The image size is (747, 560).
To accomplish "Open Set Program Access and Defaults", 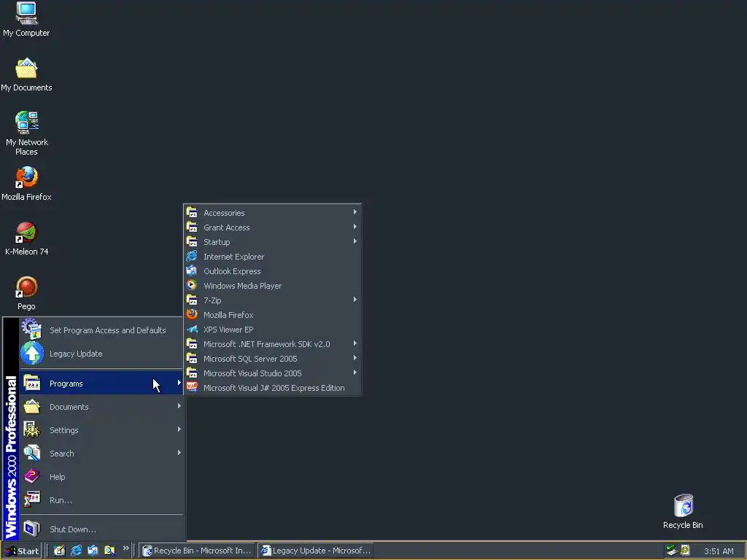I will [x=101, y=330].
